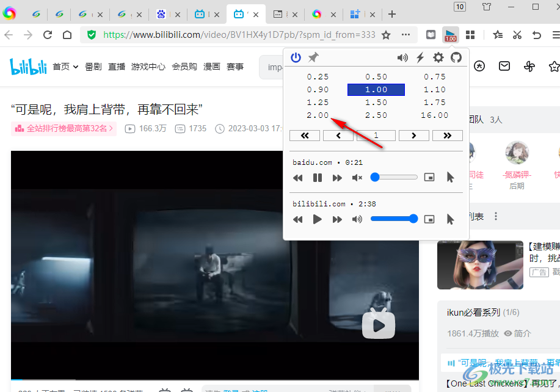The height and width of the screenshot is (392, 560).
Task: Click the bilibili.com cursor jump icon
Action: [x=450, y=219]
